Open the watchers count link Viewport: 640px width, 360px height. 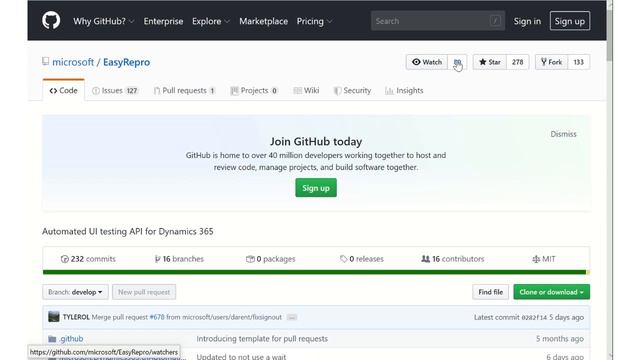[457, 62]
